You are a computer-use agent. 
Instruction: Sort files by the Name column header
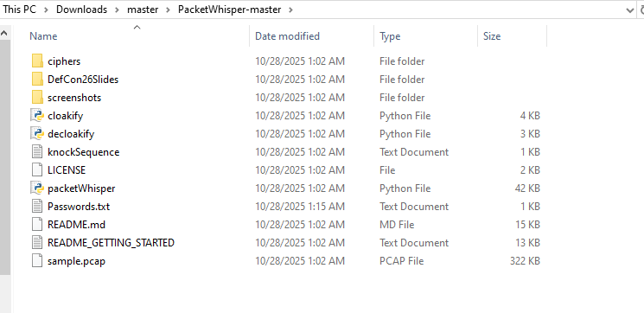137,36
